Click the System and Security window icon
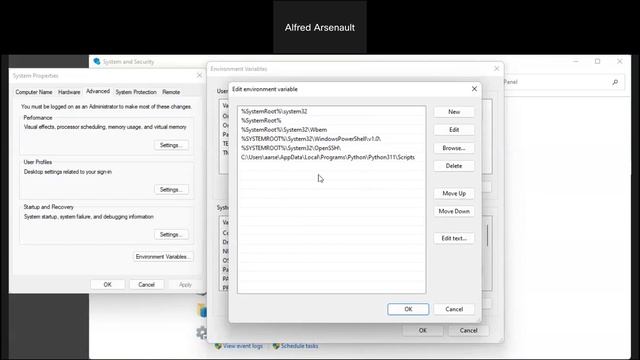The width and height of the screenshot is (640, 360). 97,62
